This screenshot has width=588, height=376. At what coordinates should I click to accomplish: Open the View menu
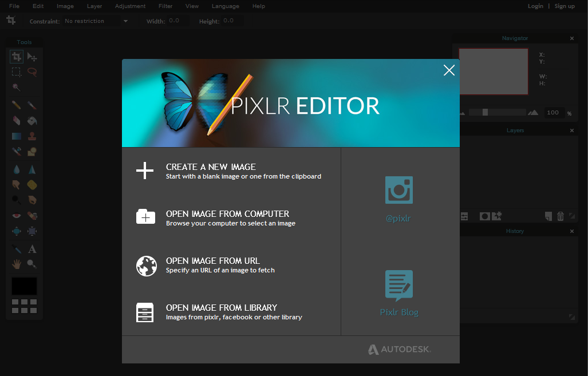point(192,6)
